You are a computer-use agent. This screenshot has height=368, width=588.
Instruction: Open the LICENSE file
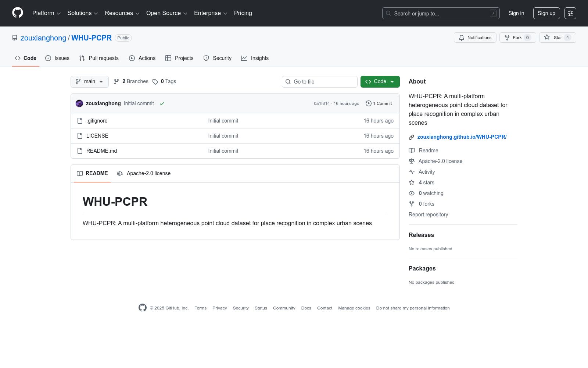coord(97,136)
